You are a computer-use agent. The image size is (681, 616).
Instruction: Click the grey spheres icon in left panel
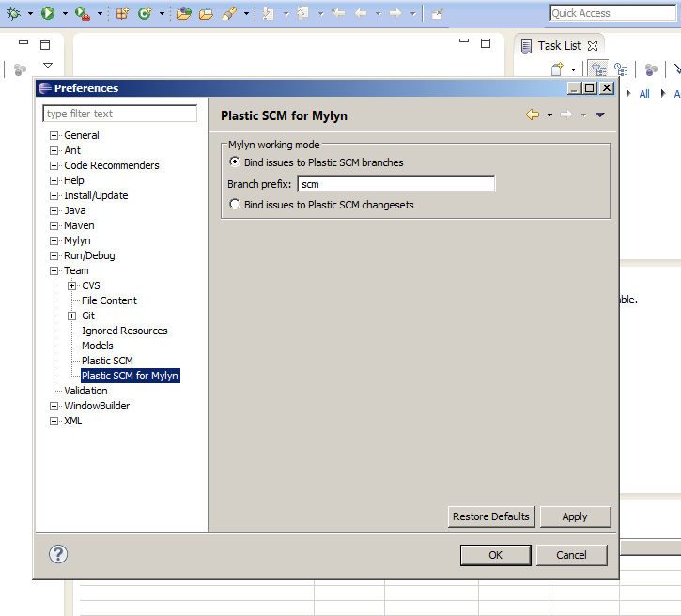(x=20, y=69)
